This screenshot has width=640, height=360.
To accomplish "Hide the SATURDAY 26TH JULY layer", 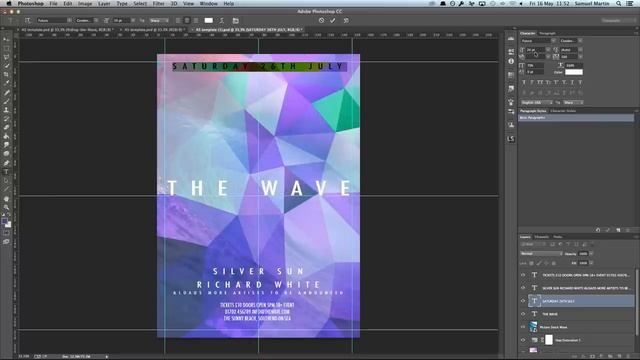I will (523, 301).
